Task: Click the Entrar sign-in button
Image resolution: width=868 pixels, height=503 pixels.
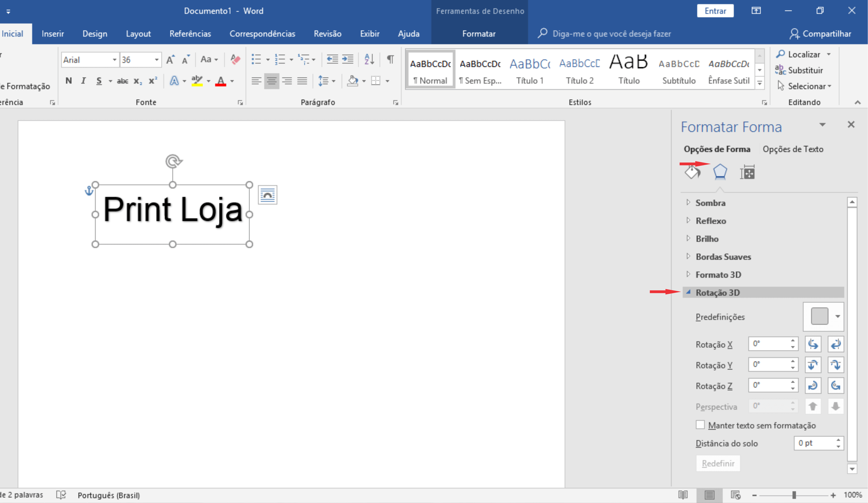Action: tap(715, 11)
